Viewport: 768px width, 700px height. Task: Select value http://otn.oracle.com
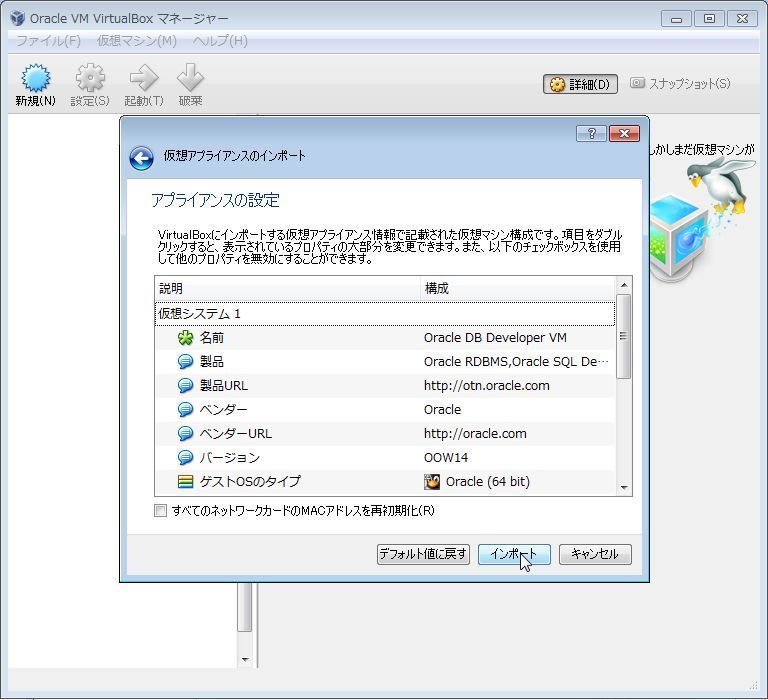pyautogui.click(x=486, y=386)
